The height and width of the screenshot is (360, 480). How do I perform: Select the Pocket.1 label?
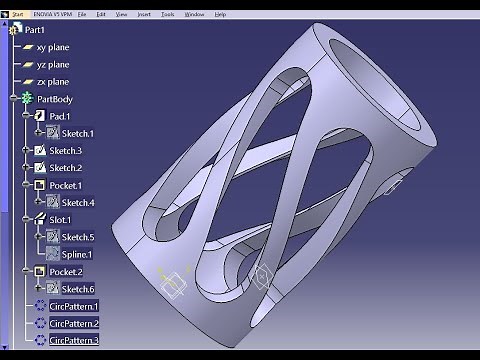(x=66, y=185)
